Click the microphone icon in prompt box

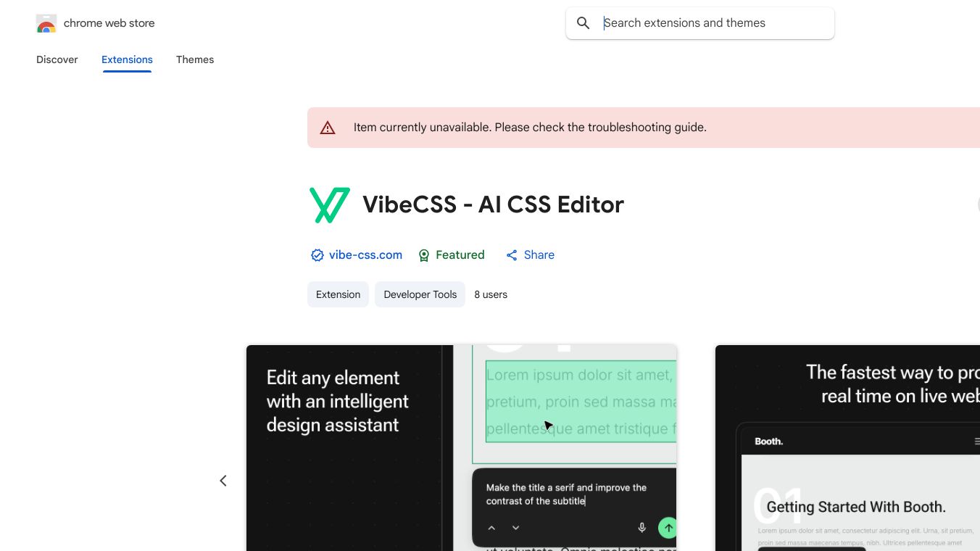pyautogui.click(x=641, y=528)
